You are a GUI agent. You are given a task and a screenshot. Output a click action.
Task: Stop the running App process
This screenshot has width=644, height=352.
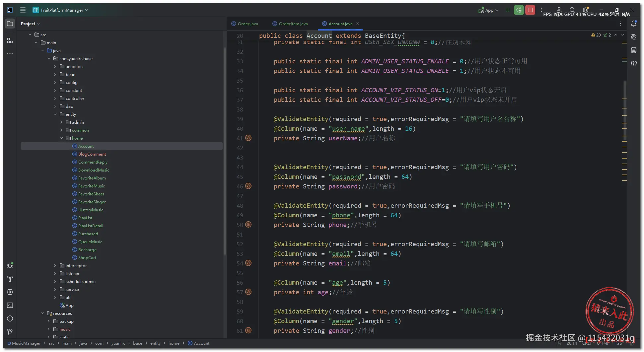click(530, 10)
